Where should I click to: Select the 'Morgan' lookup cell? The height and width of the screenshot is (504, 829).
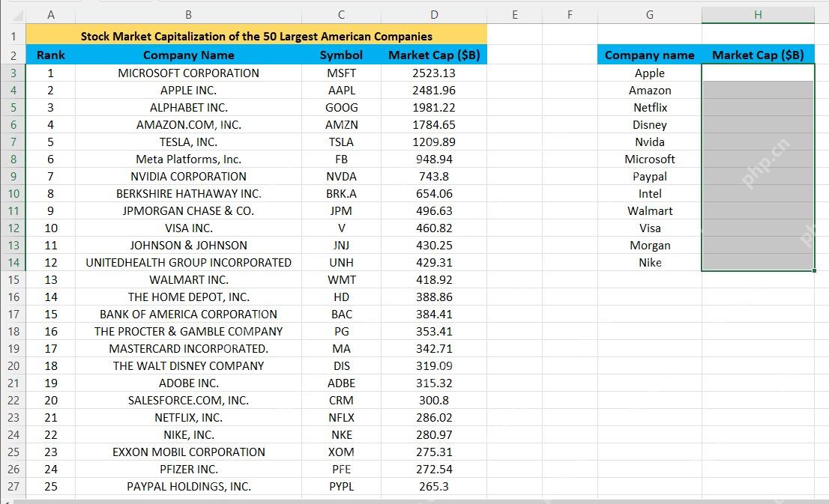pyautogui.click(x=650, y=246)
